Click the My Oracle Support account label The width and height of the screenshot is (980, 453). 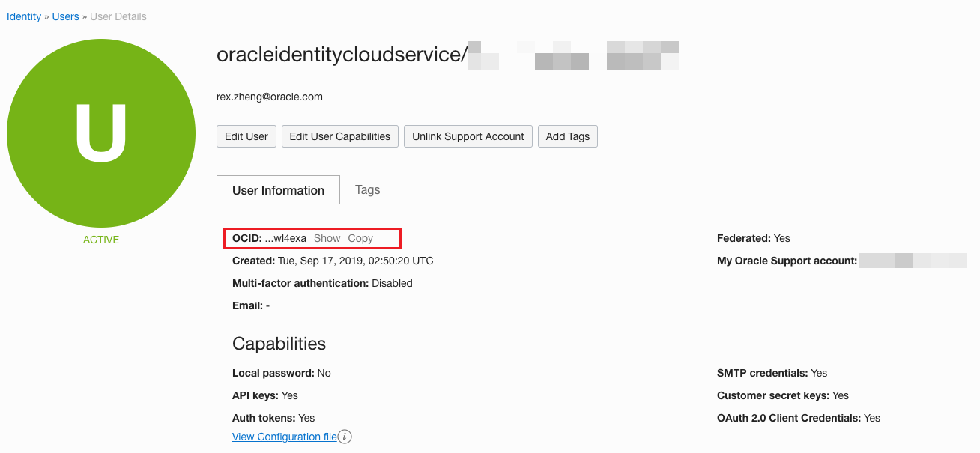tap(787, 261)
